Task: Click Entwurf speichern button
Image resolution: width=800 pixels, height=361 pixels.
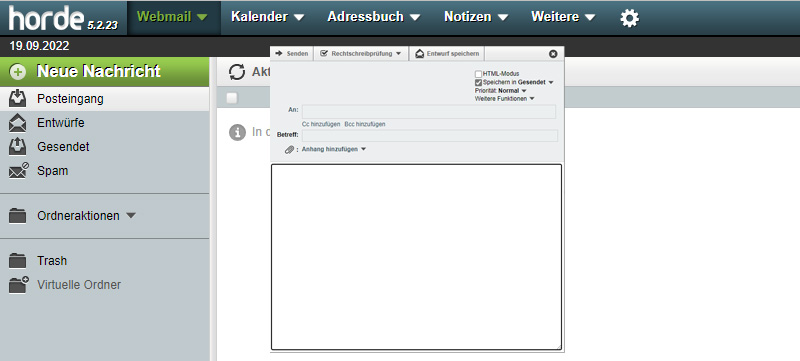Action: [x=447, y=54]
